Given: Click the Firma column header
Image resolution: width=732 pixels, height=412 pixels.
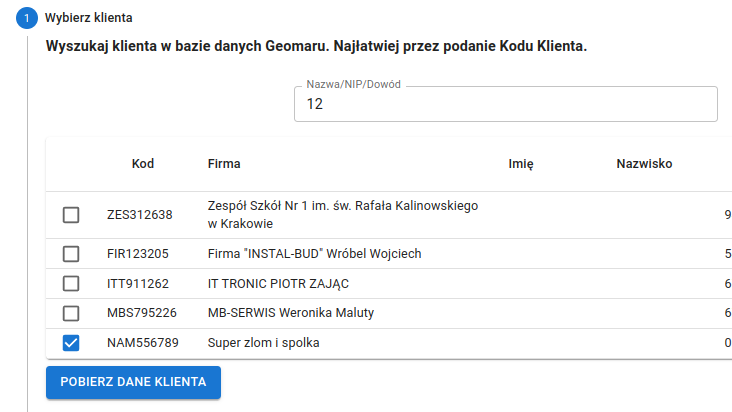Looking at the screenshot, I should click(x=224, y=164).
